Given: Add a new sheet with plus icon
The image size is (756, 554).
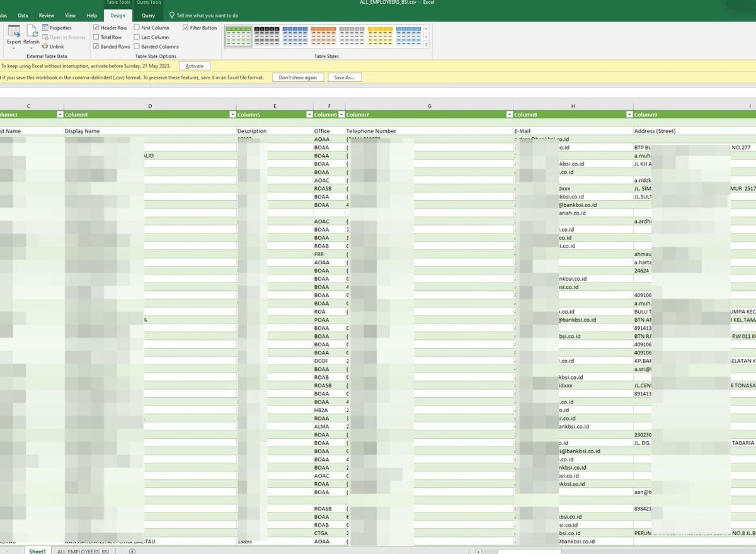Looking at the screenshot, I should [132, 551].
